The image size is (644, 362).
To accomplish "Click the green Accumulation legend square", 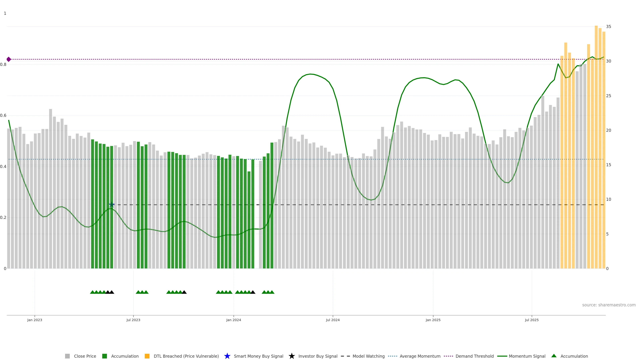I will point(104,356).
